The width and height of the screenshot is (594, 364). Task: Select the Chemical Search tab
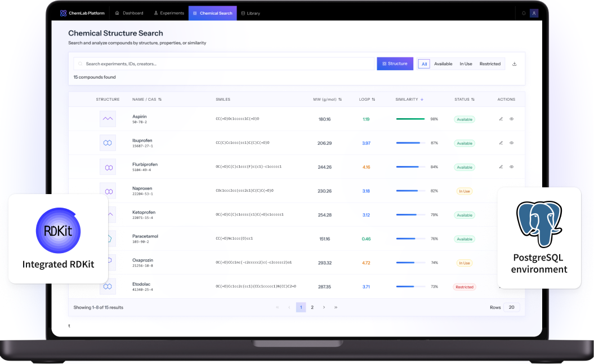pos(212,14)
